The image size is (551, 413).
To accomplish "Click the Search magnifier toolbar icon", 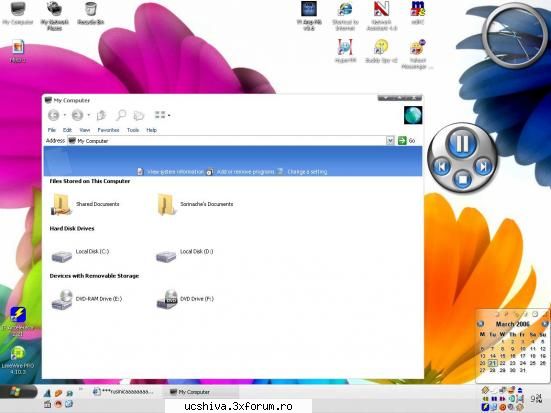I will 121,115.
